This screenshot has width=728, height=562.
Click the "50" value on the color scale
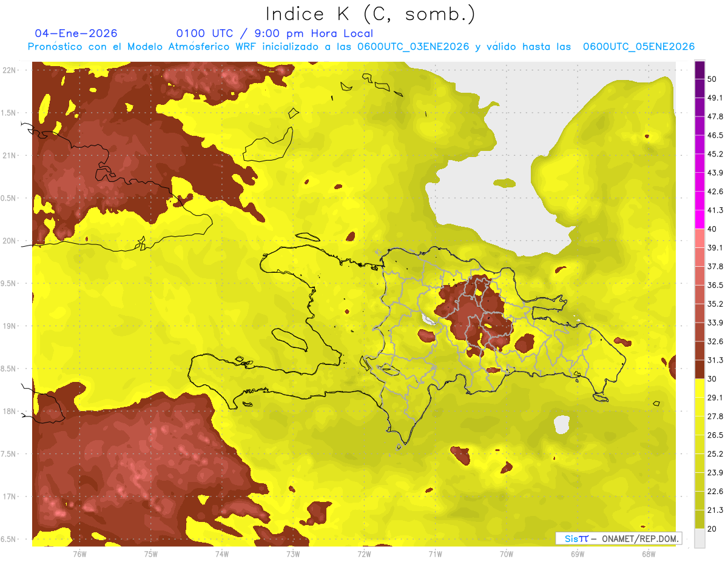click(712, 79)
